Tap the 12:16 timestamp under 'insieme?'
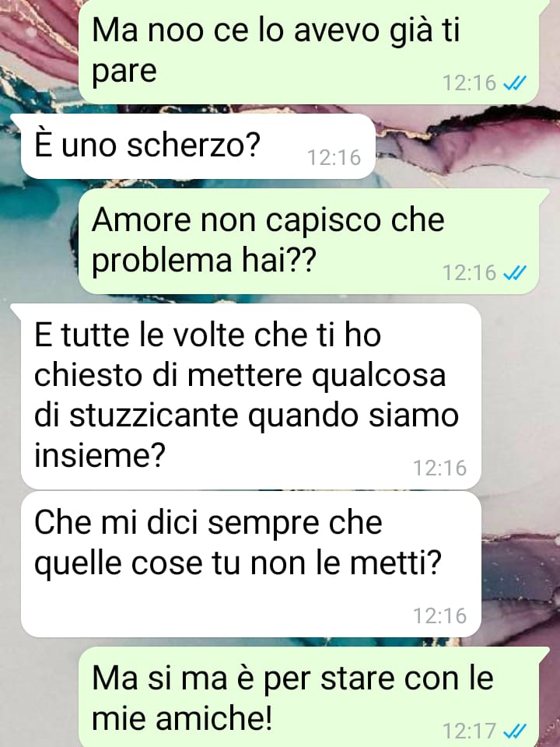The height and width of the screenshot is (747, 560). tap(439, 468)
